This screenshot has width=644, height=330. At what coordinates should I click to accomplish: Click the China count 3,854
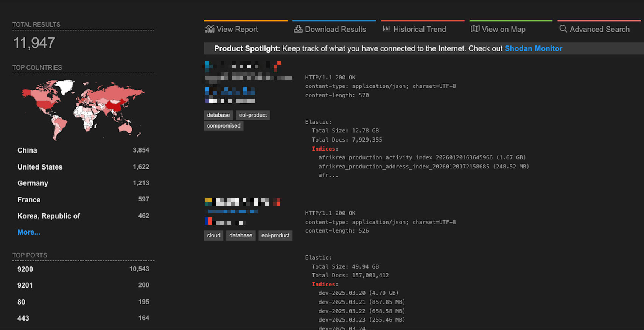[141, 150]
